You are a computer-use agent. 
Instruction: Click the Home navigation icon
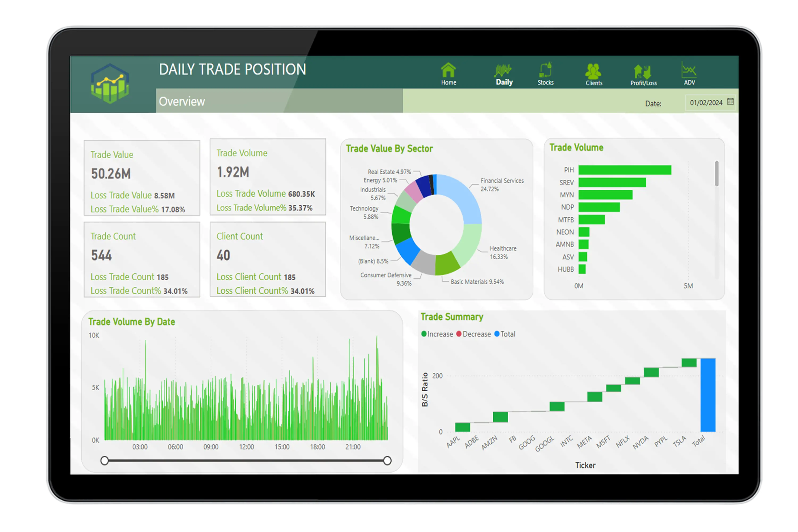448,70
